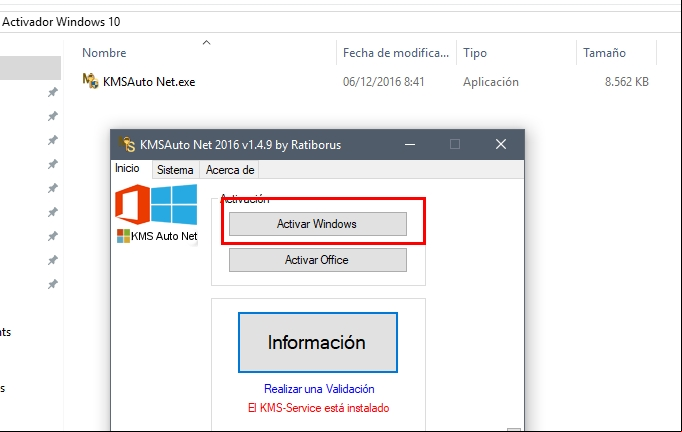Image resolution: width=682 pixels, height=432 pixels.
Task: Select the Inicio tab
Action: 127,168
